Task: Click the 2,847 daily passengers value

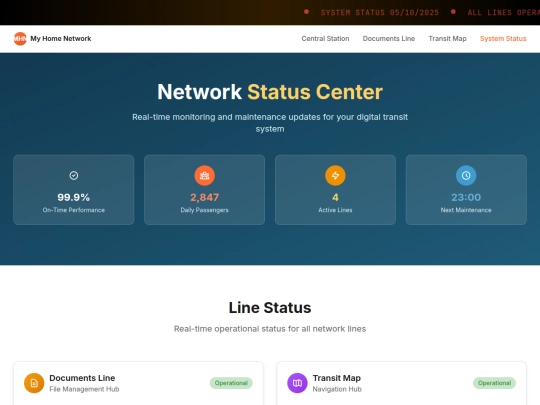Action: pyautogui.click(x=205, y=197)
